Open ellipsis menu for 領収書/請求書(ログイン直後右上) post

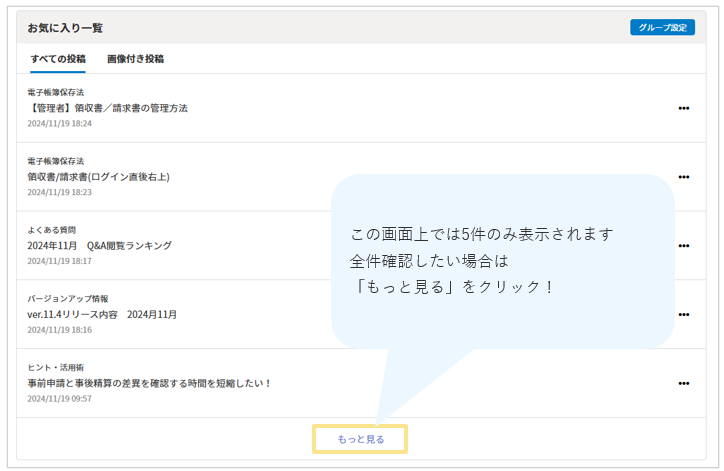[684, 177]
